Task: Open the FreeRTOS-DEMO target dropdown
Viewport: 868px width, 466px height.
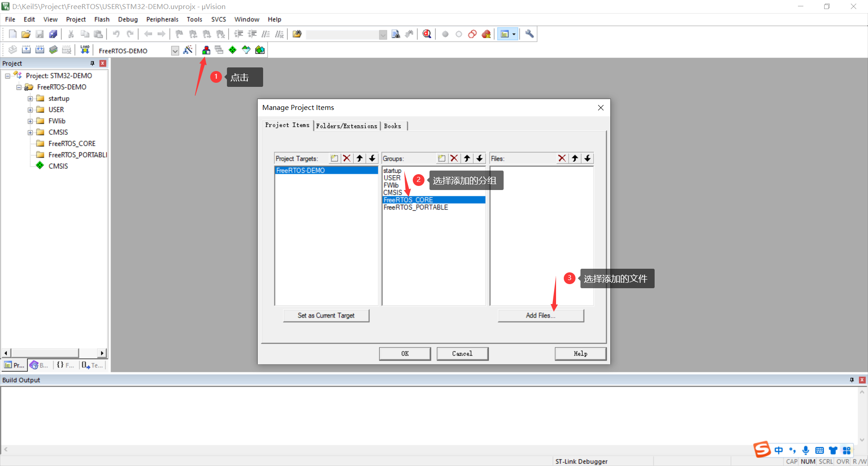Action: click(175, 51)
